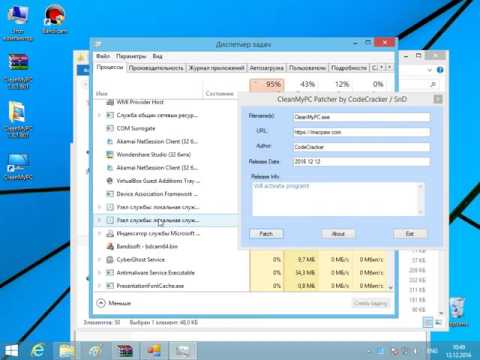Click the URL input field
The width and height of the screenshot is (480, 360).
click(x=361, y=132)
